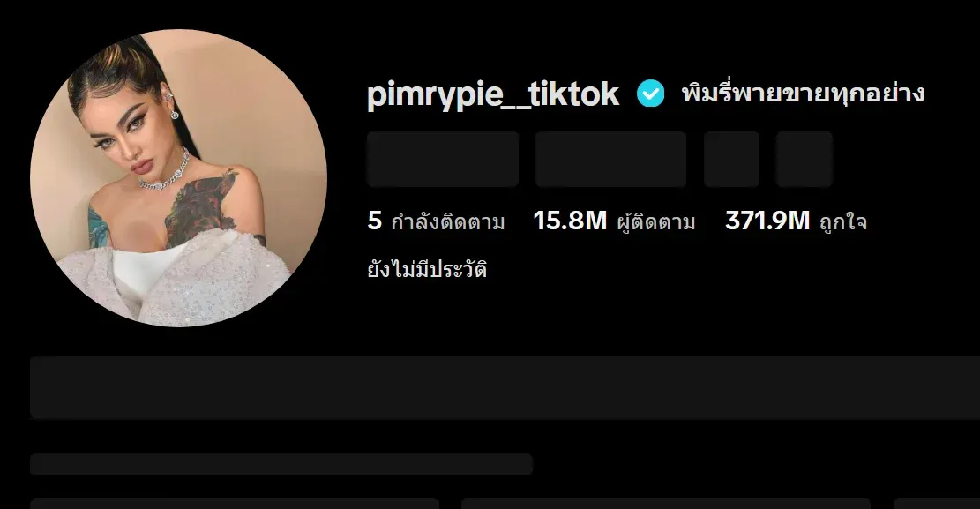Screen dimensions: 980x509
Task: Open followers list via 15.8M count
Action: tap(569, 221)
